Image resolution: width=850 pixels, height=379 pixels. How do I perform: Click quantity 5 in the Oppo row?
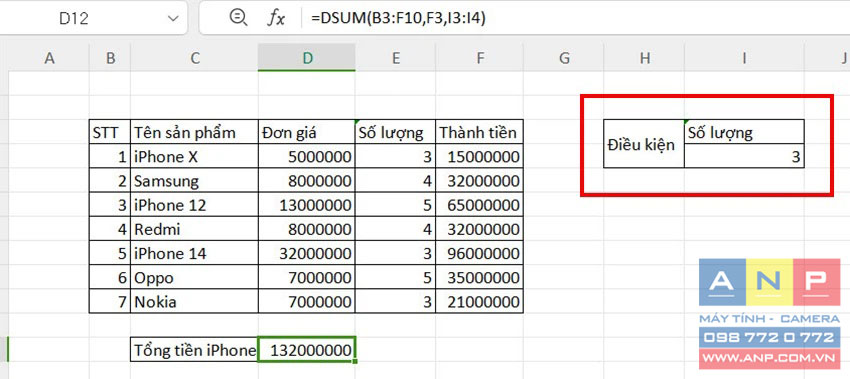point(395,278)
